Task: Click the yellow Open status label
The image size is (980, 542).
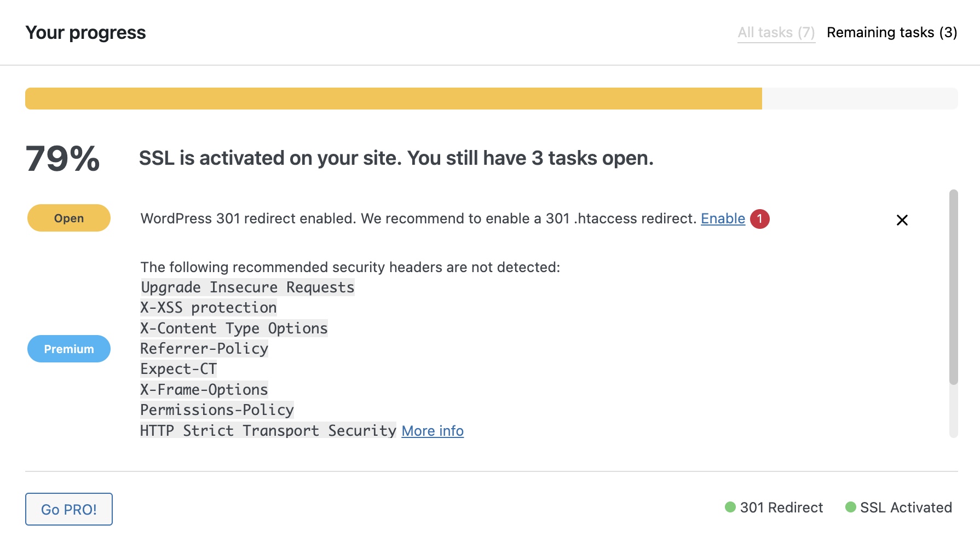Action: (69, 218)
